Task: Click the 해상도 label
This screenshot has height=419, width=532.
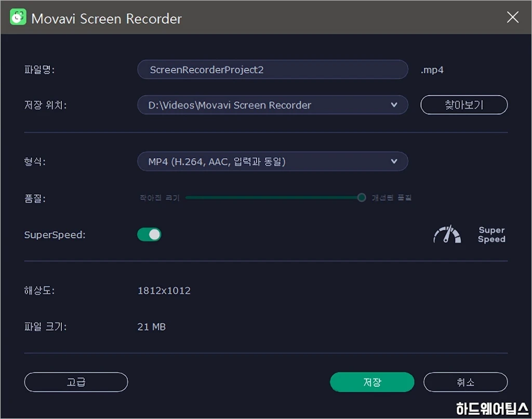Action: coord(39,290)
